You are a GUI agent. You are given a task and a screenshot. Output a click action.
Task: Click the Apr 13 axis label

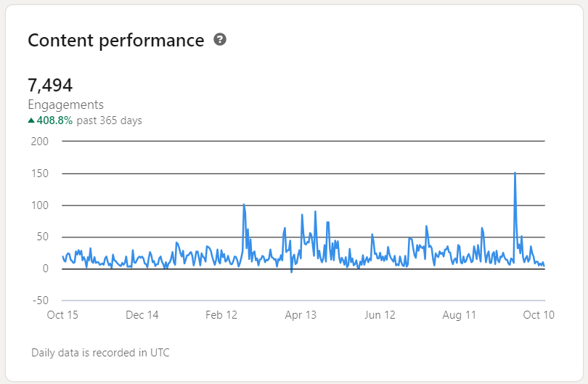click(301, 315)
